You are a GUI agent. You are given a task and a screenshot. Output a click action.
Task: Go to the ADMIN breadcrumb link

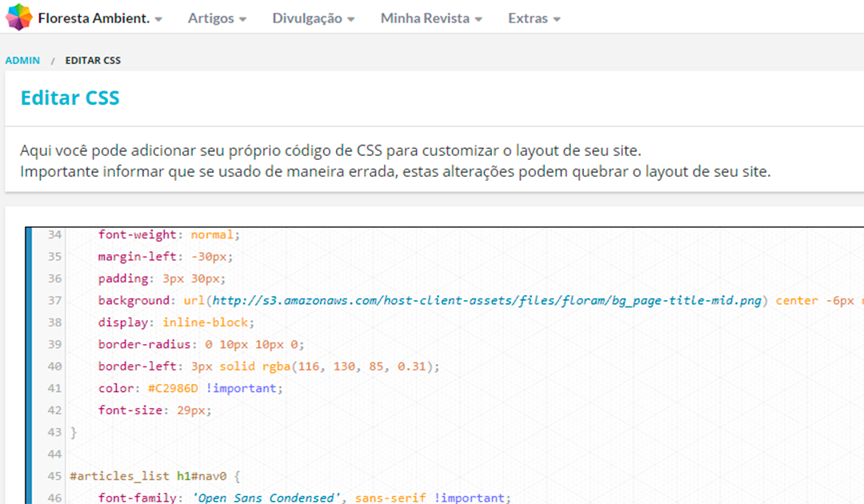[x=22, y=61]
